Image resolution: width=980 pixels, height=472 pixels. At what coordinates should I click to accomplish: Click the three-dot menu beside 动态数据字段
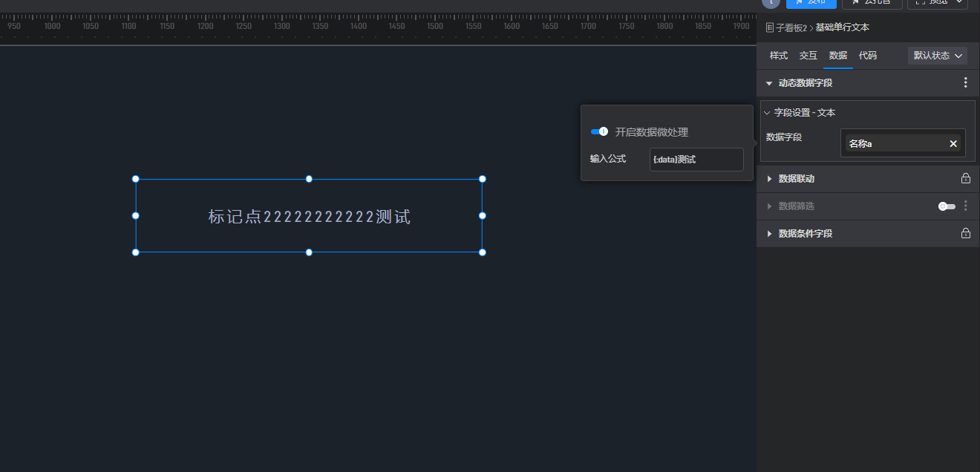pos(965,83)
